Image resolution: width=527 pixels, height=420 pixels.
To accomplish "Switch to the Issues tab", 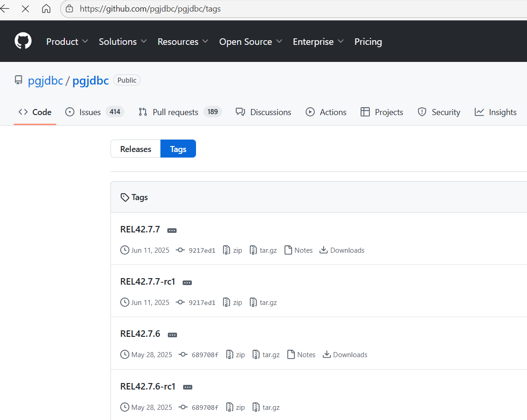I will (x=94, y=112).
